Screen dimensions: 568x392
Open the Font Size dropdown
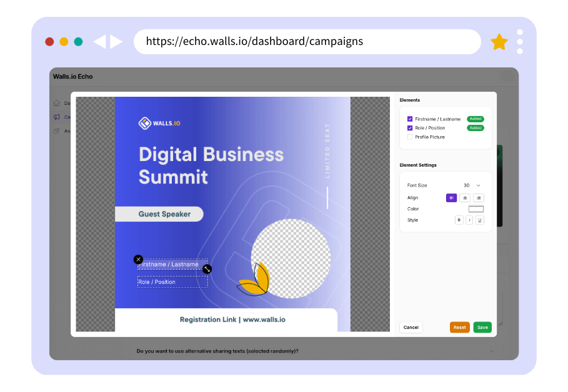472,185
